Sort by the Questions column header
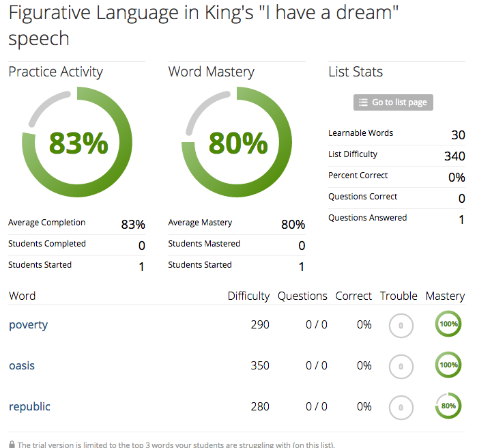This screenshot has height=448, width=492. 302,296
